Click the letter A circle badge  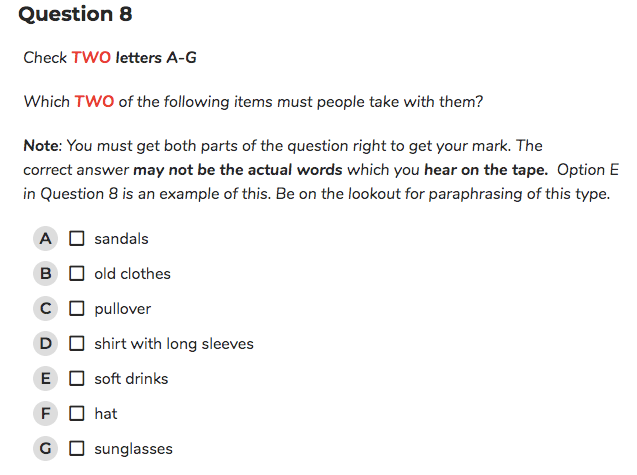(x=46, y=239)
